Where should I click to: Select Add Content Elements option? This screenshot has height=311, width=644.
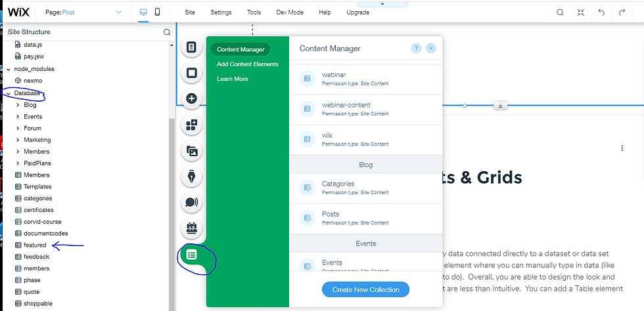coord(248,64)
